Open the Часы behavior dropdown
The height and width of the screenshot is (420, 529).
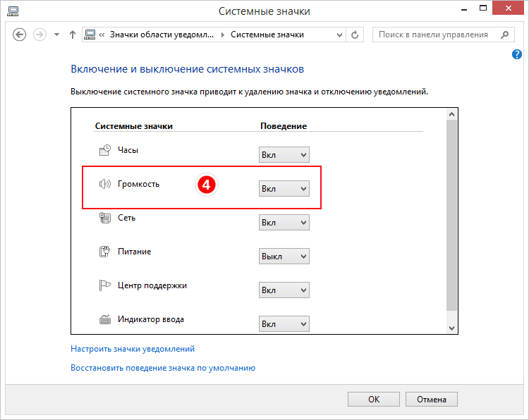click(x=284, y=155)
